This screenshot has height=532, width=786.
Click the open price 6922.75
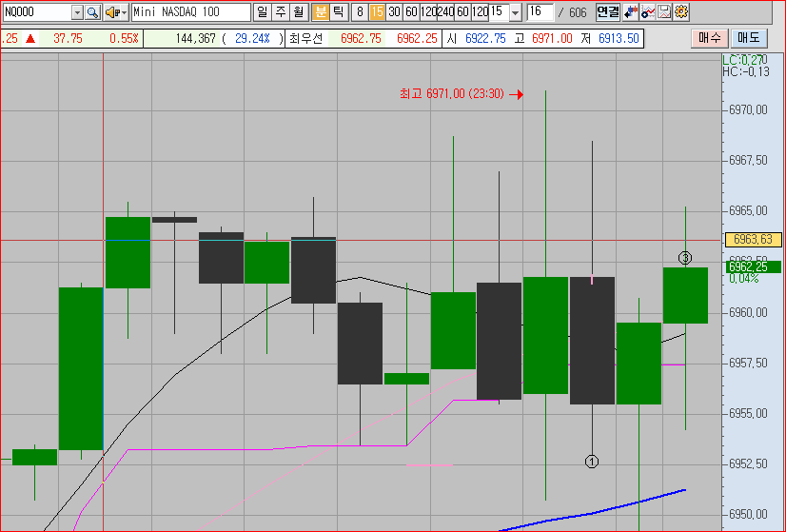(x=485, y=39)
